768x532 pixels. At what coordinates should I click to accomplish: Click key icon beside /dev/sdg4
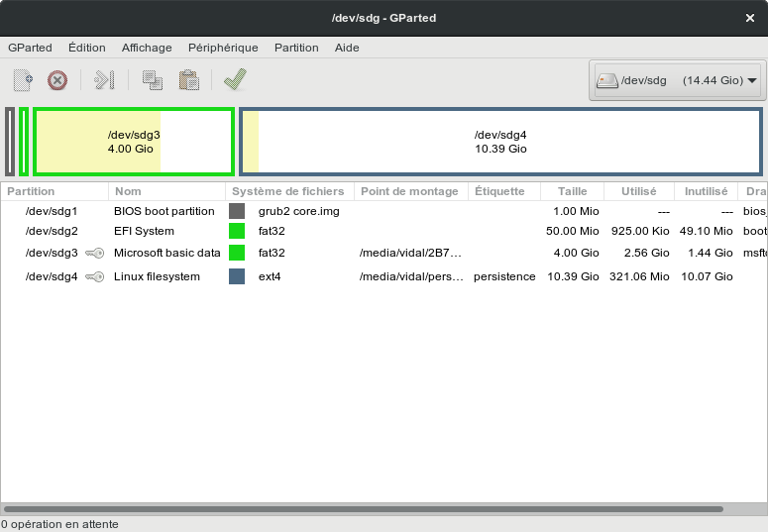[x=95, y=276]
